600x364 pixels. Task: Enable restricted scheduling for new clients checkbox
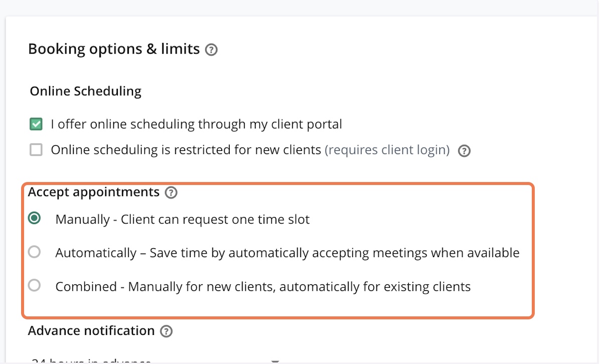36,150
